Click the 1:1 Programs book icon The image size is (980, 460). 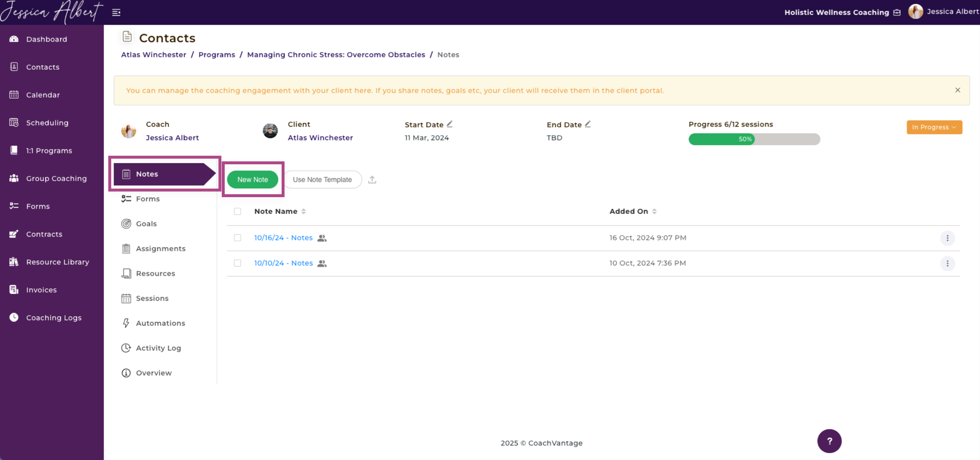[14, 150]
